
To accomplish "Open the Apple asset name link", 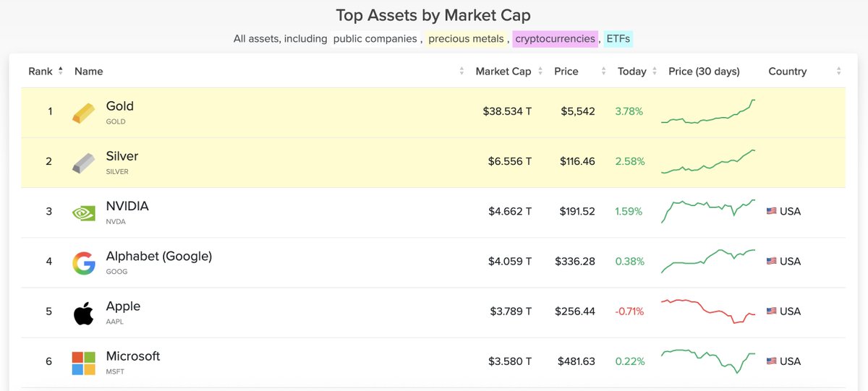I will 123,306.
